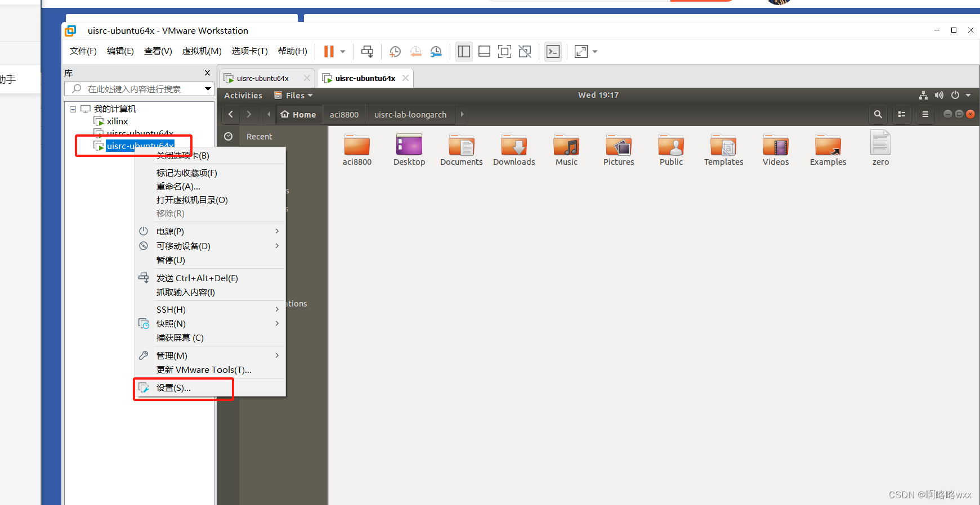Screen dimensions: 980x505
Task: Click the send Ctrl+Alt+Del toolbar icon
Action: 367,52
